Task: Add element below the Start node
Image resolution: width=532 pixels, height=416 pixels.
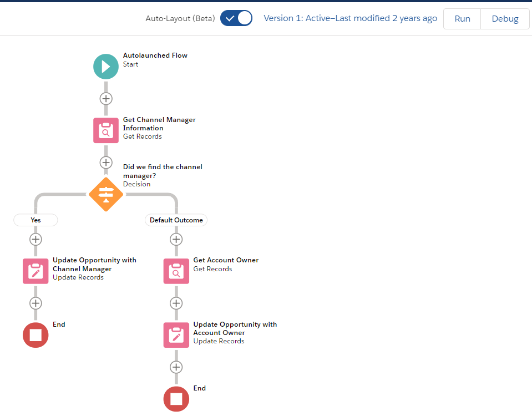Action: tap(106, 99)
